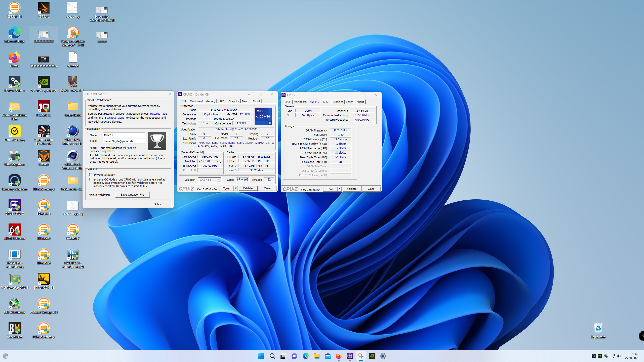Open VRMark desktop shortcut

click(x=44, y=158)
